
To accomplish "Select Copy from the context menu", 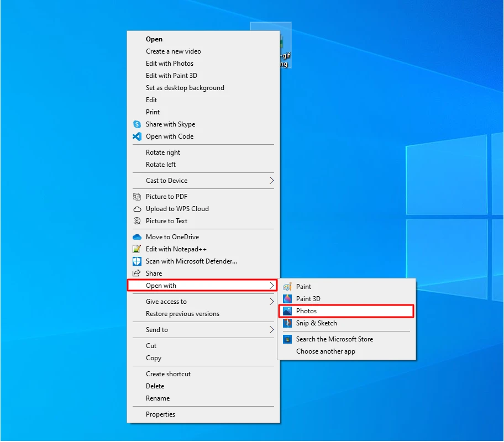I will point(203,358).
